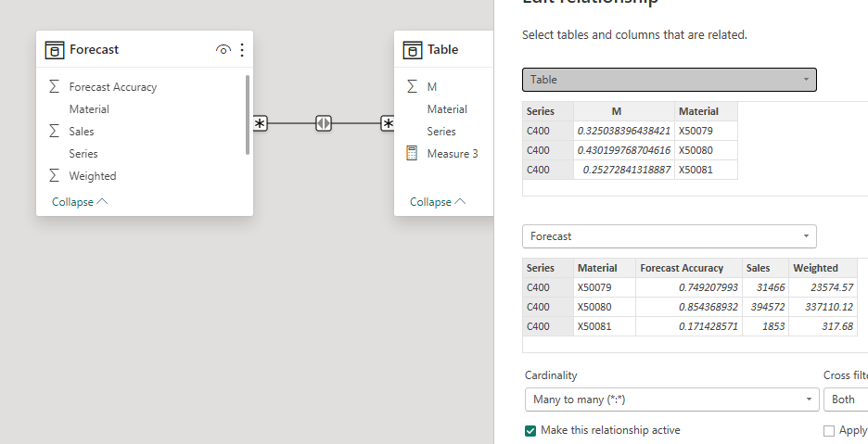The image size is (868, 444).
Task: Click cell value 0.171428571
Action: pyautogui.click(x=689, y=326)
